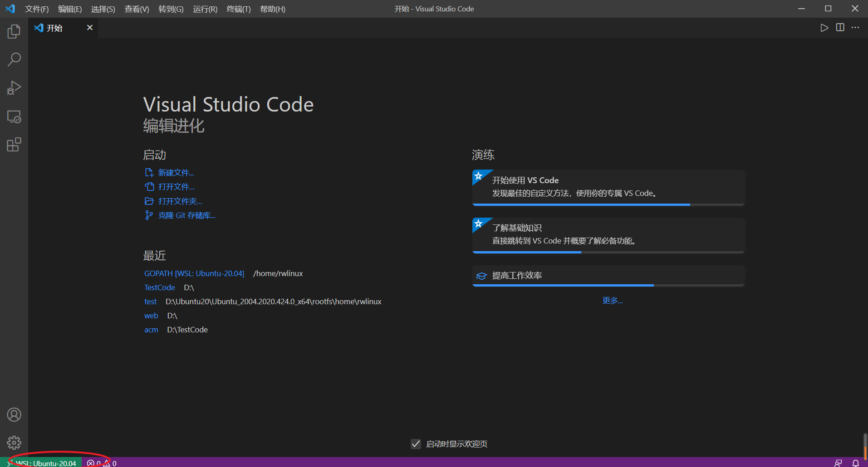The height and width of the screenshot is (467, 868).
Task: Click the Run play icon at top right
Action: click(824, 28)
